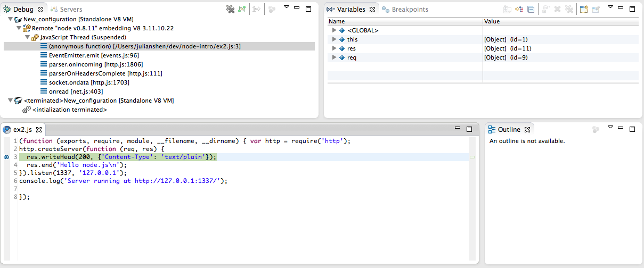Expand the 'this' variable
Screen dimensions: 644x268
pos(334,39)
